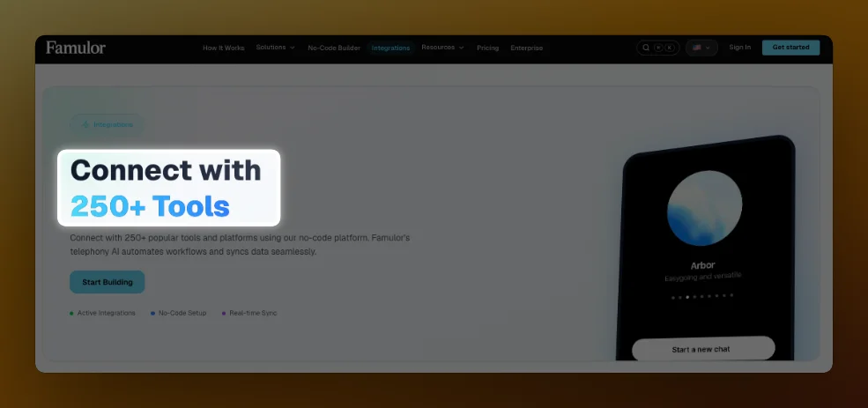Click the Easygoing and versatile subtitle

click(x=702, y=276)
